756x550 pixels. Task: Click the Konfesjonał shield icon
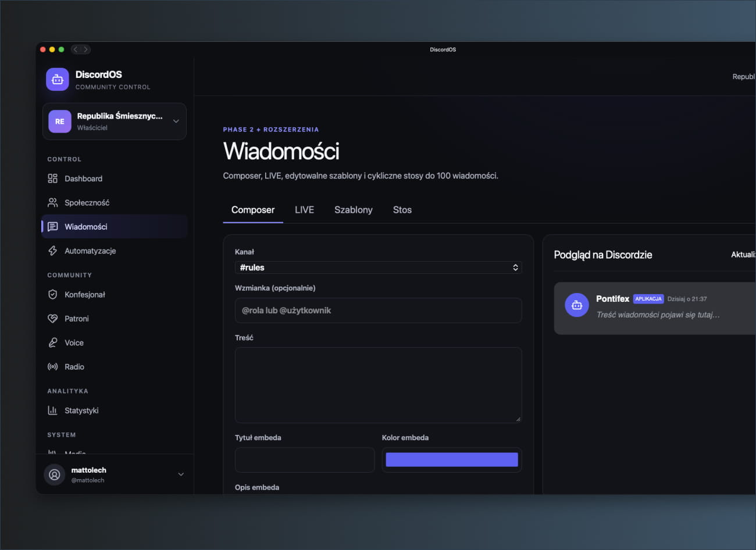click(52, 294)
